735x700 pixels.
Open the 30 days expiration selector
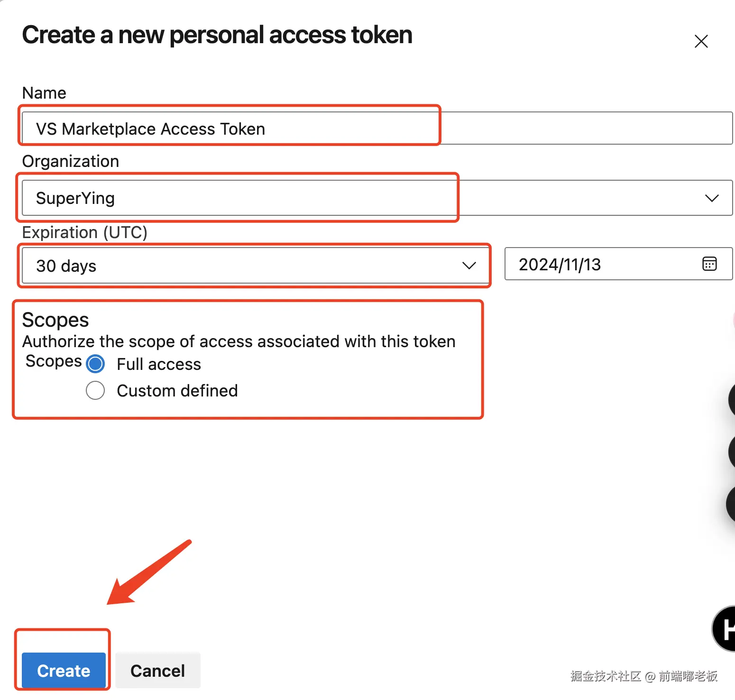point(237,265)
